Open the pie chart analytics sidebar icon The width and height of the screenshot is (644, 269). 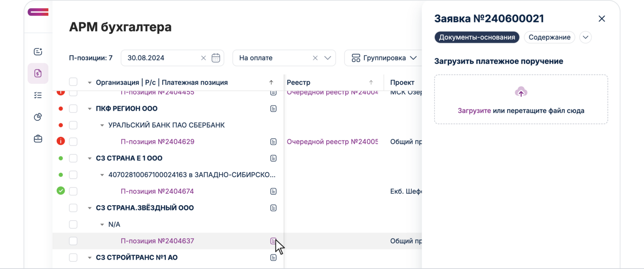(x=38, y=117)
